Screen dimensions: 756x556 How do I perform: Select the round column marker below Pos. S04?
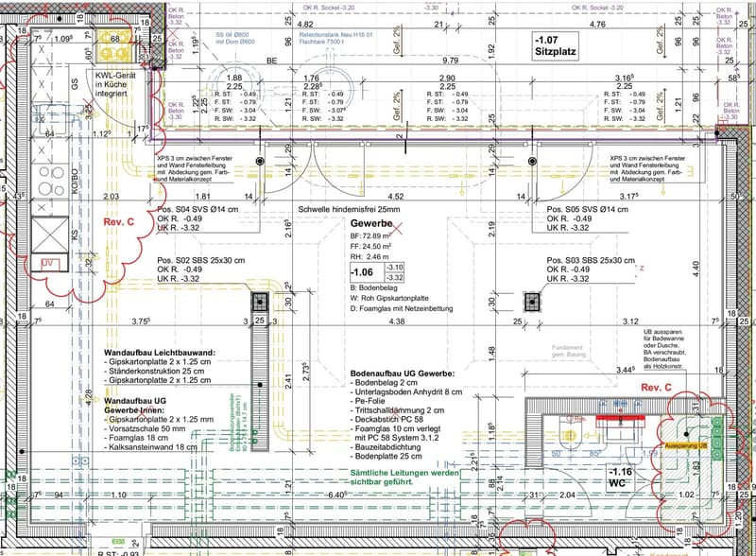(x=261, y=161)
